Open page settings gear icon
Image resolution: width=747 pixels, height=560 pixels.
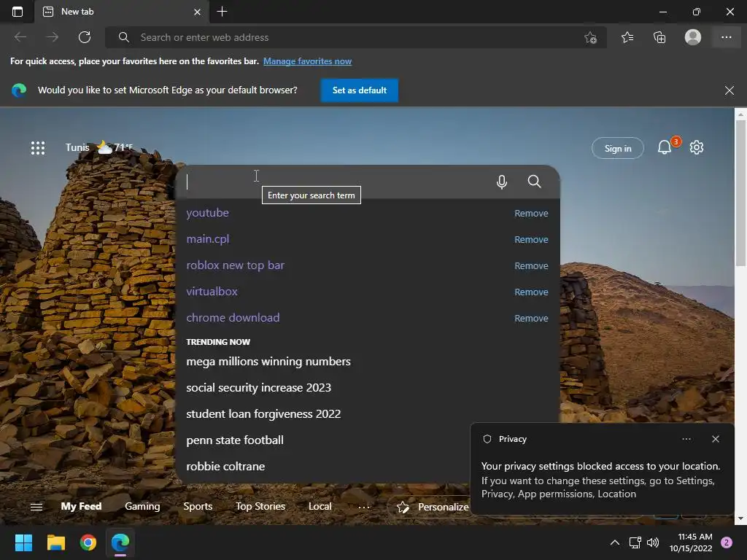point(697,147)
